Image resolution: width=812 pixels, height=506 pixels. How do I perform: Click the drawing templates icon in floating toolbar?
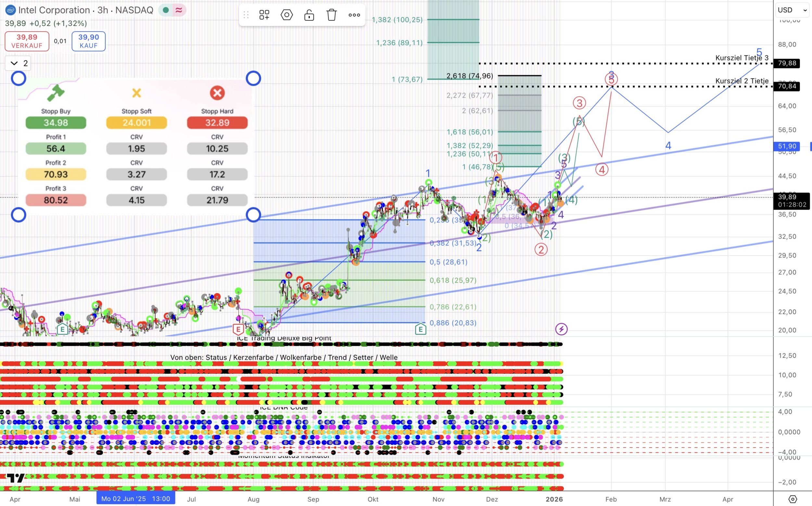[264, 15]
